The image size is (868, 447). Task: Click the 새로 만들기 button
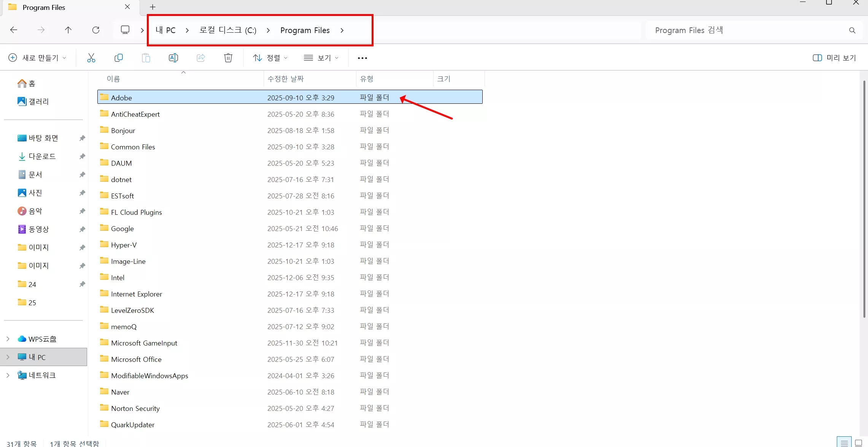(37, 58)
